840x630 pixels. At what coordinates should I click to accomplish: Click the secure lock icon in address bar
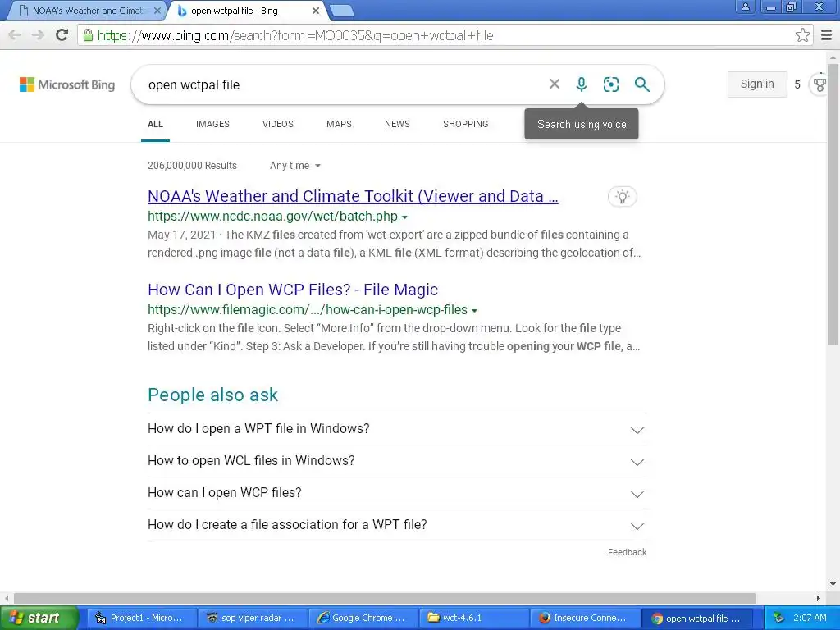pos(88,35)
